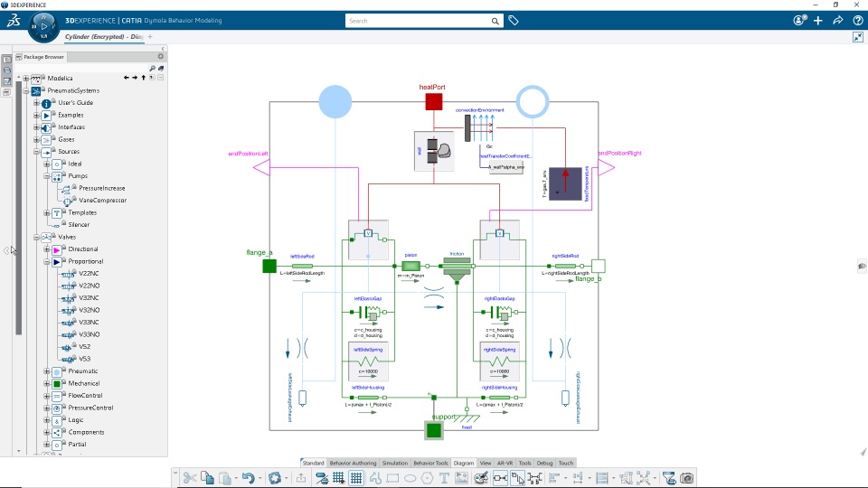This screenshot has width=868, height=488.
Task: Open the color palette tool
Action: coord(481,478)
